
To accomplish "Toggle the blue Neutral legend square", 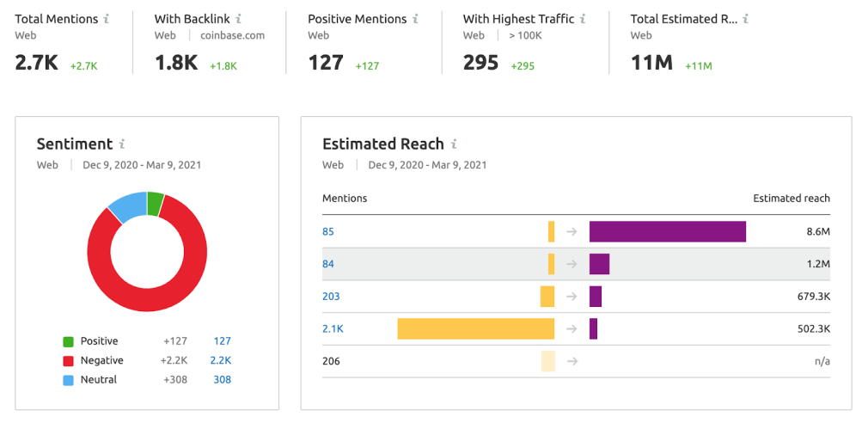I will (x=68, y=380).
